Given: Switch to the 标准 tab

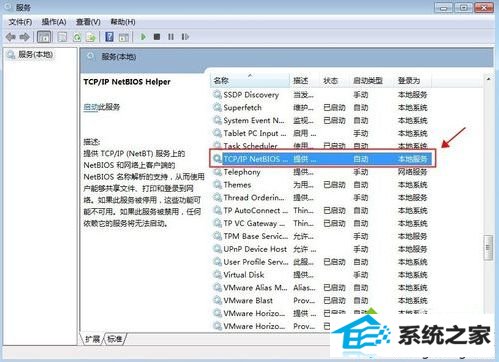Looking at the screenshot, I should (x=115, y=339).
